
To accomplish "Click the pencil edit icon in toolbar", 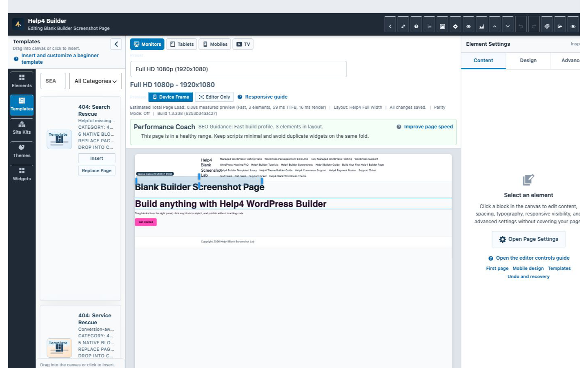I will (x=403, y=26).
